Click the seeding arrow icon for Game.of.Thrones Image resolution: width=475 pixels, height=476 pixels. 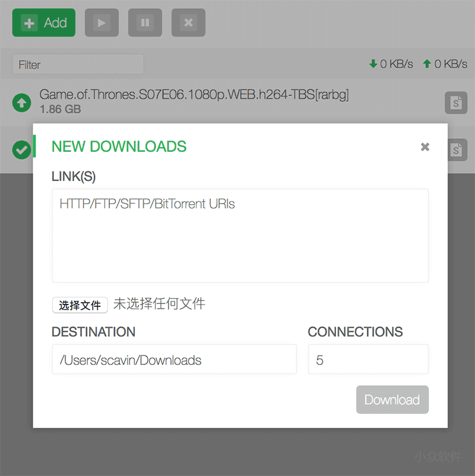[22, 103]
